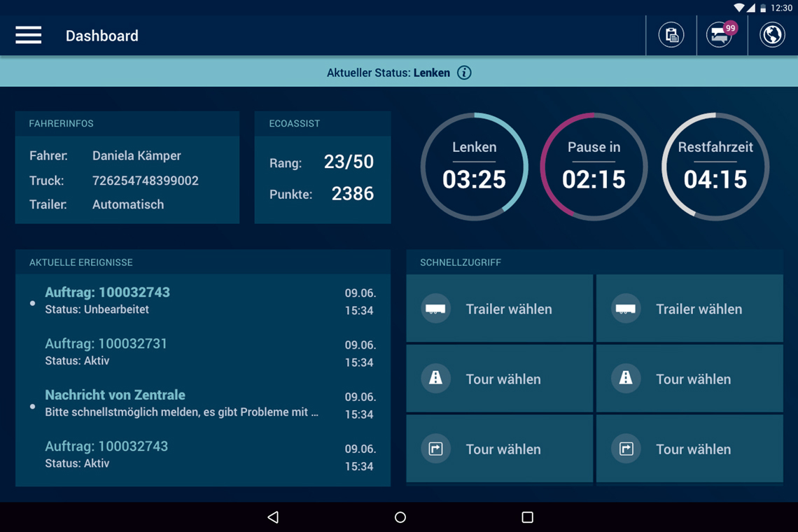This screenshot has width=798, height=532.
Task: Tap the 'Trailer:' label in Fahrerinfos
Action: (48, 204)
